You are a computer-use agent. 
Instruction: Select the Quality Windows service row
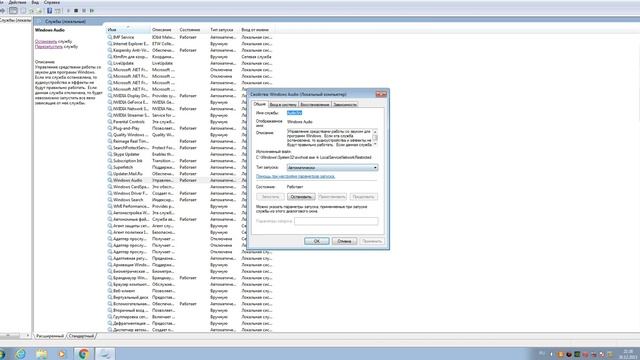(x=176, y=135)
